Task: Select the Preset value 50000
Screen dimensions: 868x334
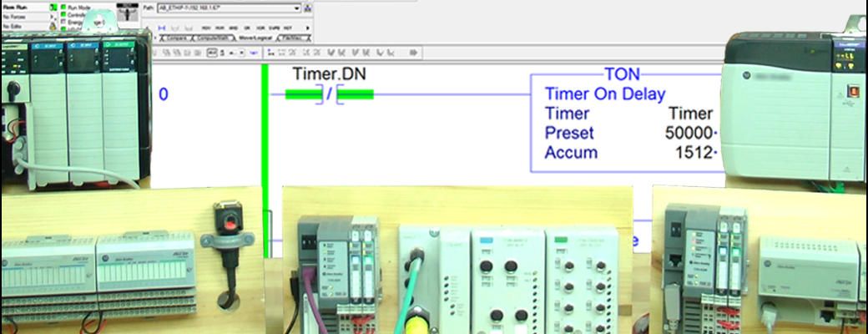Action: pos(689,134)
